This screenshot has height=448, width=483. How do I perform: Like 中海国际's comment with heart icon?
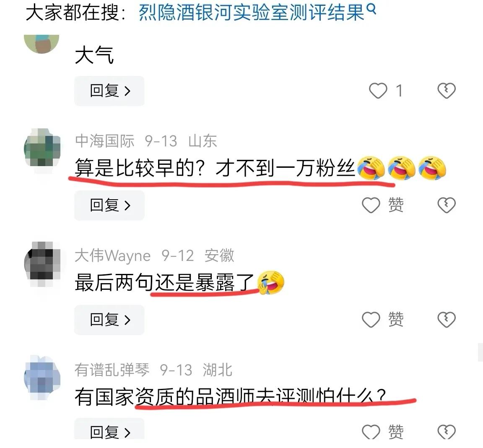pyautogui.click(x=371, y=205)
